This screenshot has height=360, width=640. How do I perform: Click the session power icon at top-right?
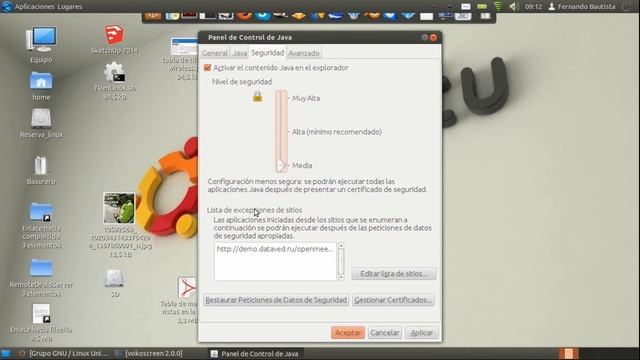[626, 7]
